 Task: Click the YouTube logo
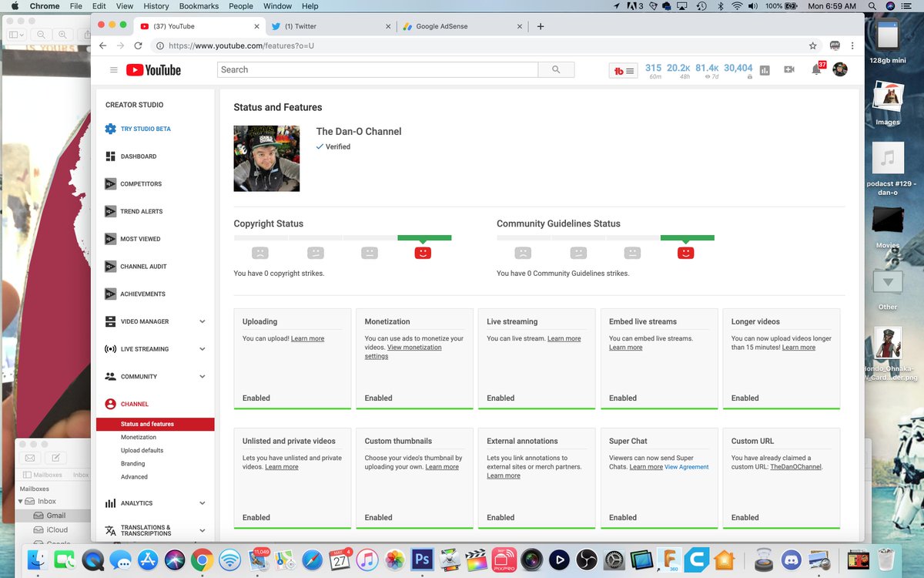point(153,70)
